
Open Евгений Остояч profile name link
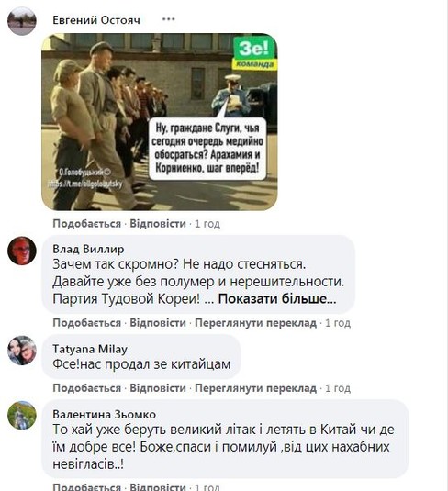click(x=96, y=20)
